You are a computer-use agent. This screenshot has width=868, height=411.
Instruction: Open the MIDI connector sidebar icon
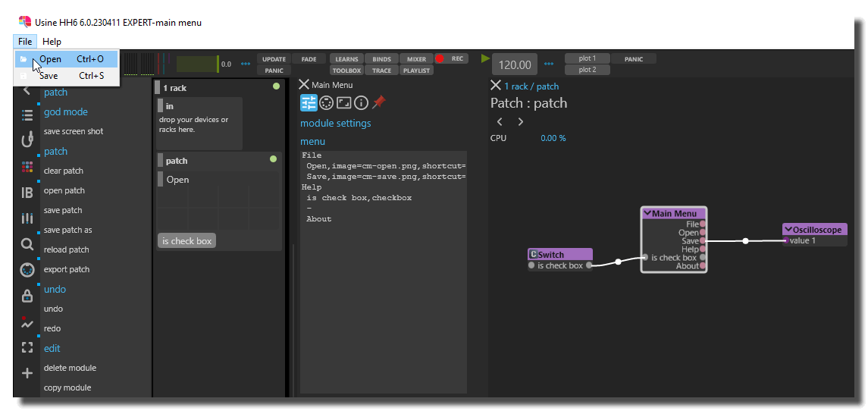pyautogui.click(x=27, y=270)
